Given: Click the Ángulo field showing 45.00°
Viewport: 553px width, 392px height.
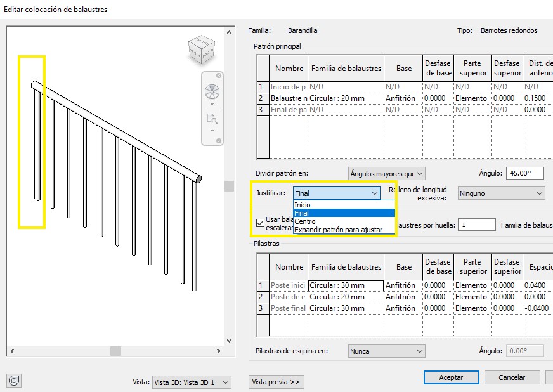Looking at the screenshot, I should (x=525, y=173).
